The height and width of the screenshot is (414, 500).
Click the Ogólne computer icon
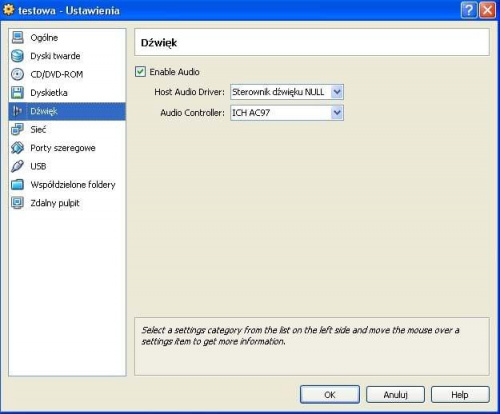[x=17, y=37]
